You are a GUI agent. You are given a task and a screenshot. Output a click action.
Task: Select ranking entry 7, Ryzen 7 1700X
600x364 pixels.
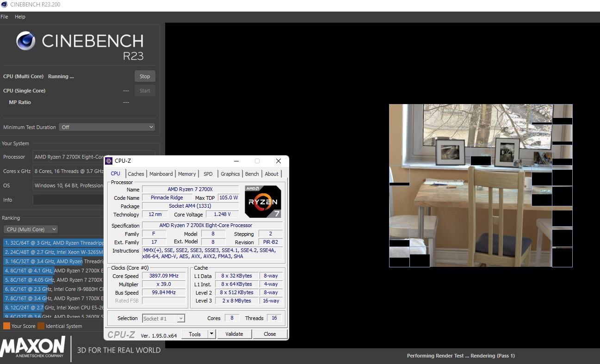(54, 298)
